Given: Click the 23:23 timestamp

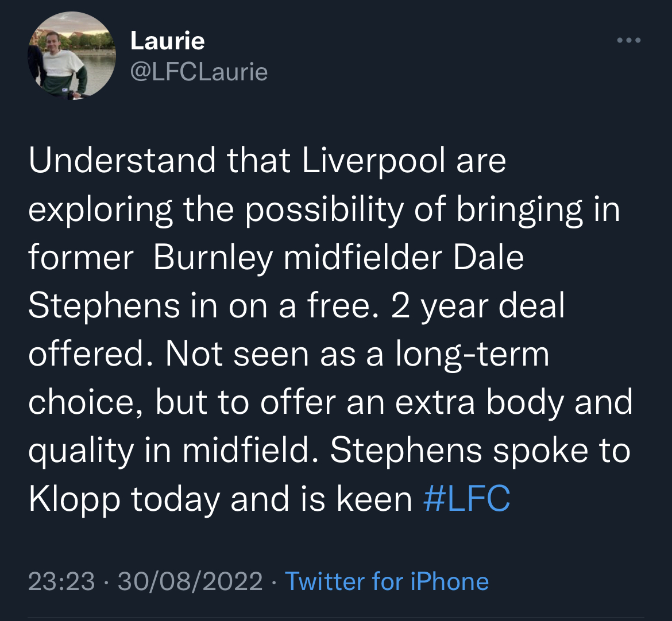Looking at the screenshot, I should pyautogui.click(x=61, y=581).
